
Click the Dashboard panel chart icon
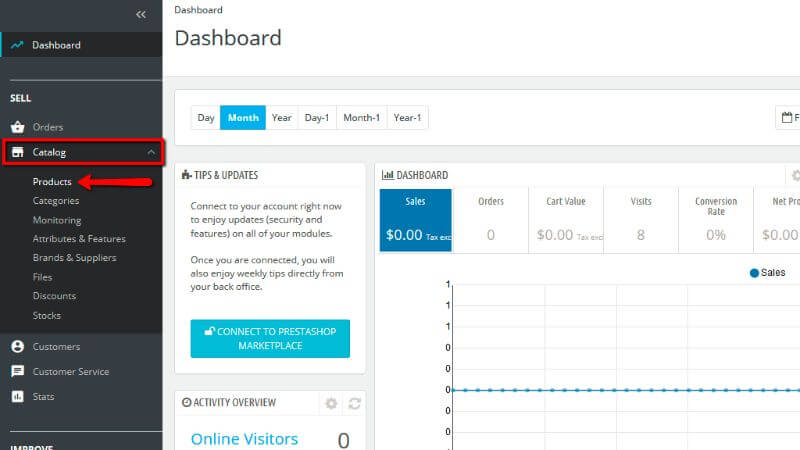(388, 175)
